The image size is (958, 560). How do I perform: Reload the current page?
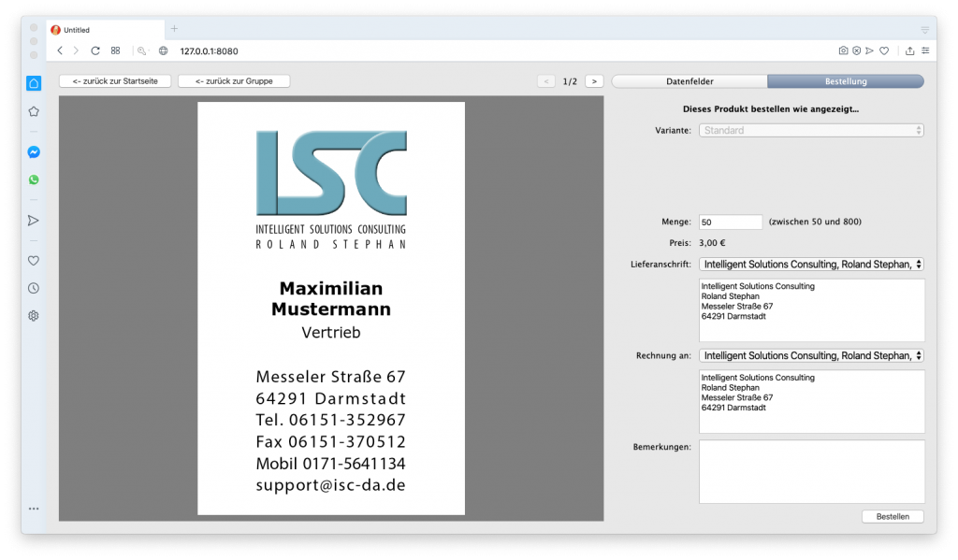[95, 50]
